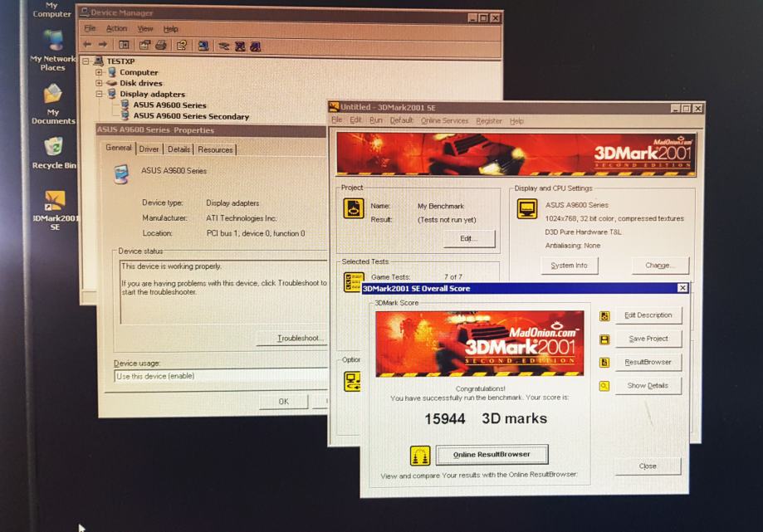This screenshot has height=532, width=763.
Task: Open the Device usage dropdown
Action: click(x=222, y=376)
